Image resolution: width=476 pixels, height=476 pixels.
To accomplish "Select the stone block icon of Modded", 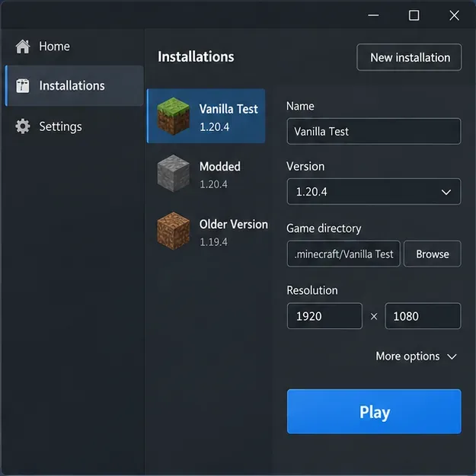I will tap(174, 174).
